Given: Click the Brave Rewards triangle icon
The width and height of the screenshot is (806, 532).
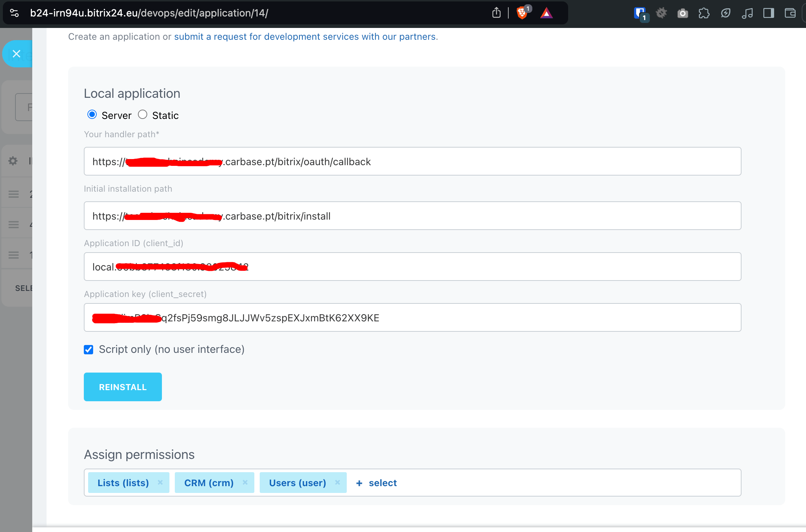Looking at the screenshot, I should tap(546, 13).
